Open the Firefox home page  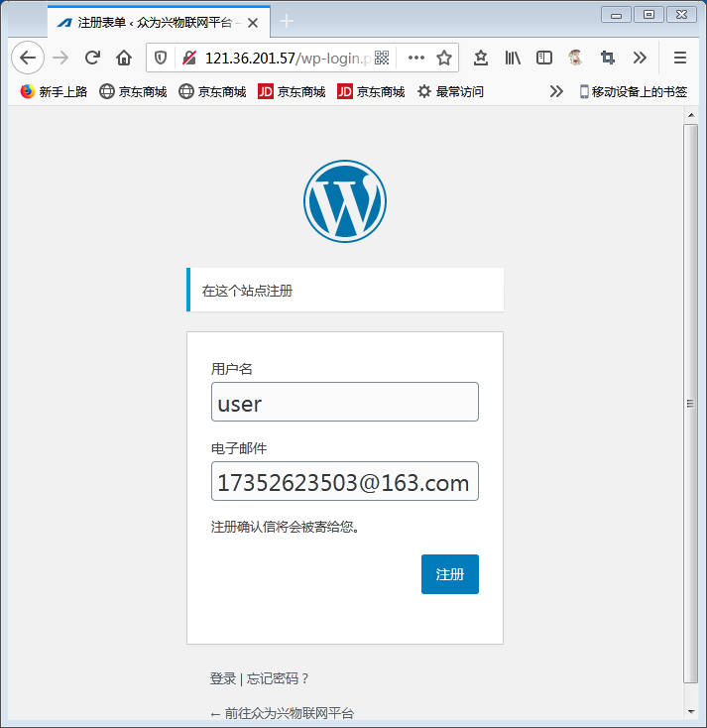(x=124, y=58)
